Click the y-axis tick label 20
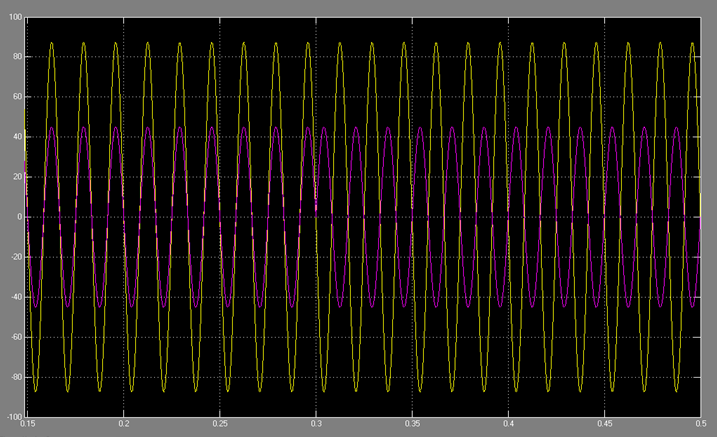 tap(17, 177)
